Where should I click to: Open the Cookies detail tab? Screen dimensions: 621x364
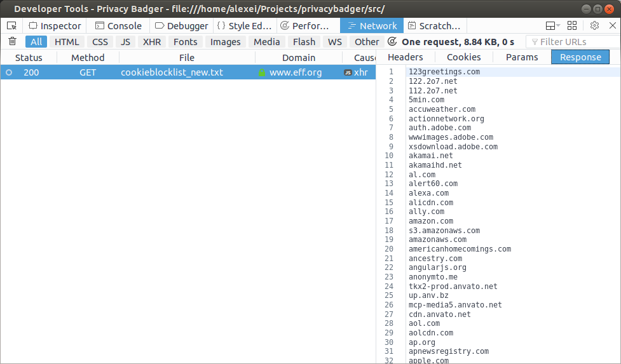[464, 57]
